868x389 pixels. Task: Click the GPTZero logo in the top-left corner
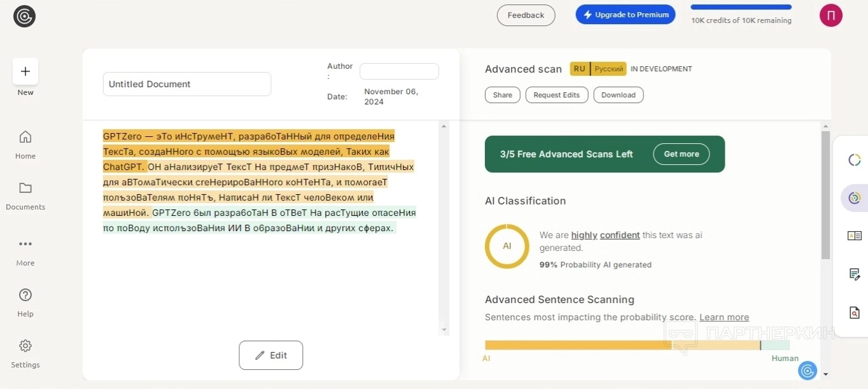click(24, 16)
